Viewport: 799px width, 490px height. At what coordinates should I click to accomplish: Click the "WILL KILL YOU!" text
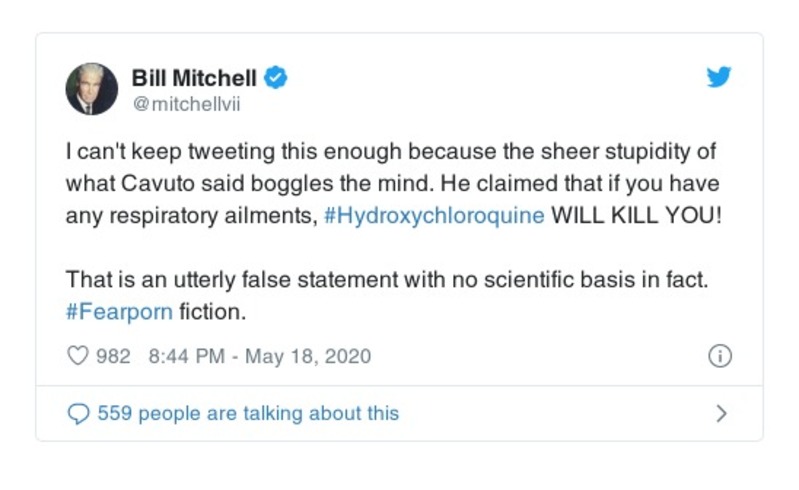[634, 217]
